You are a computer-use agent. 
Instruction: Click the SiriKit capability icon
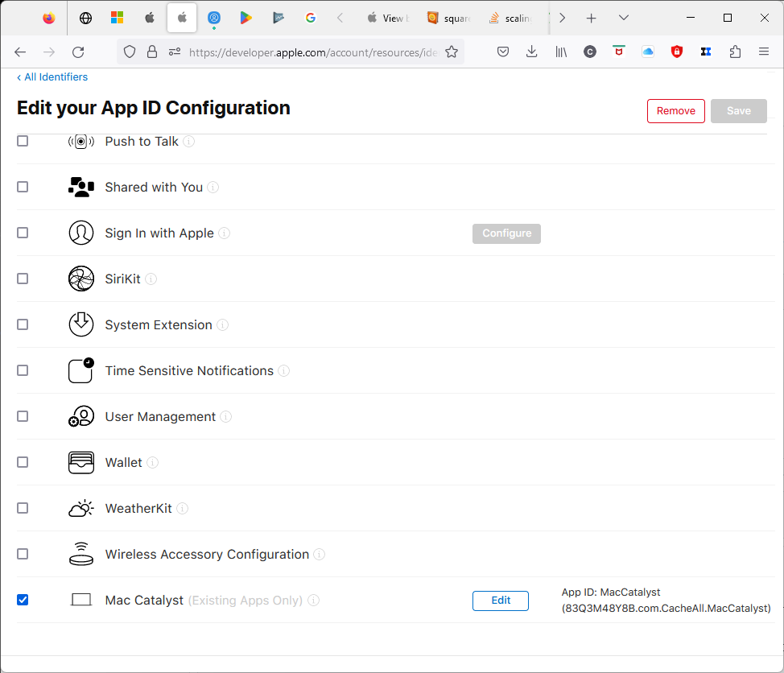point(80,278)
